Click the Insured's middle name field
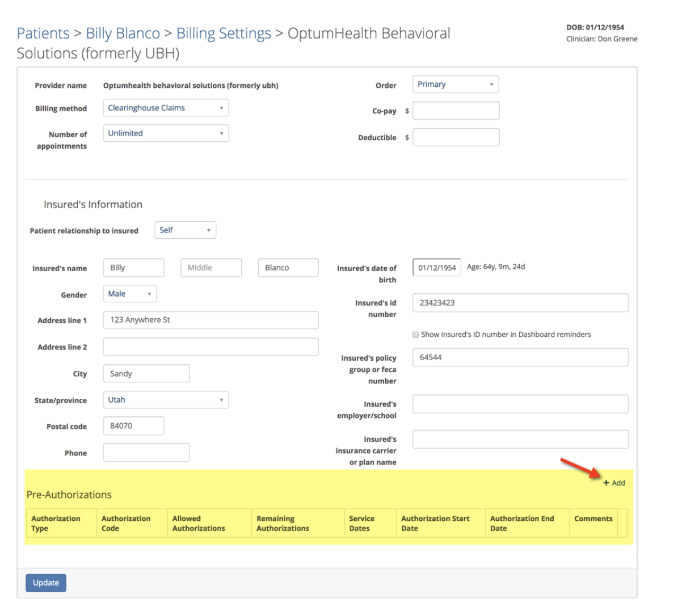682x616 pixels. (211, 268)
